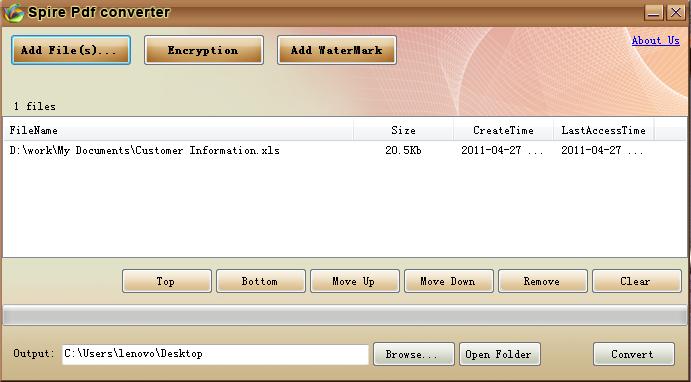The height and width of the screenshot is (382, 691).
Task: Focus the Output path input field
Action: [x=215, y=354]
